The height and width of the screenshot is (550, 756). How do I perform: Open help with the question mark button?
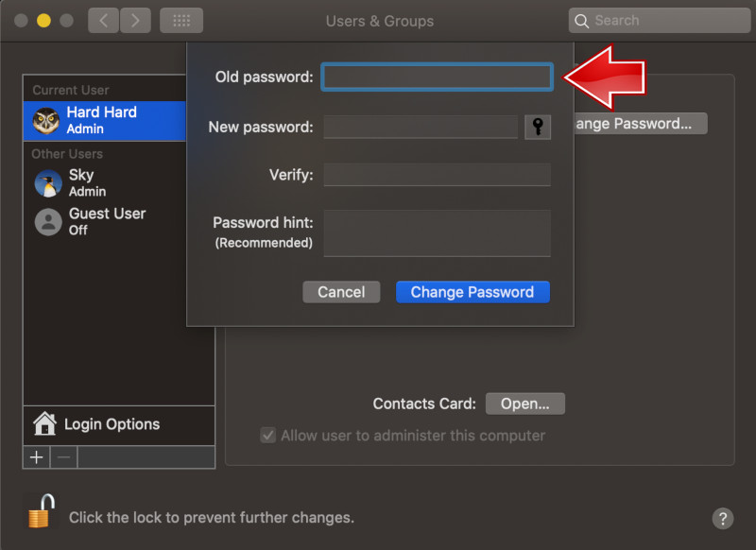722,518
